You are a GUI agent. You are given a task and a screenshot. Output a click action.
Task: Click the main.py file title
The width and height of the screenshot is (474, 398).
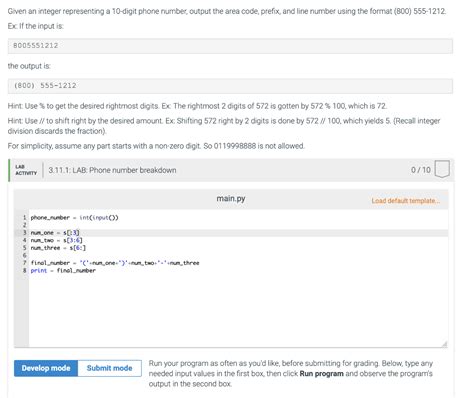(231, 199)
